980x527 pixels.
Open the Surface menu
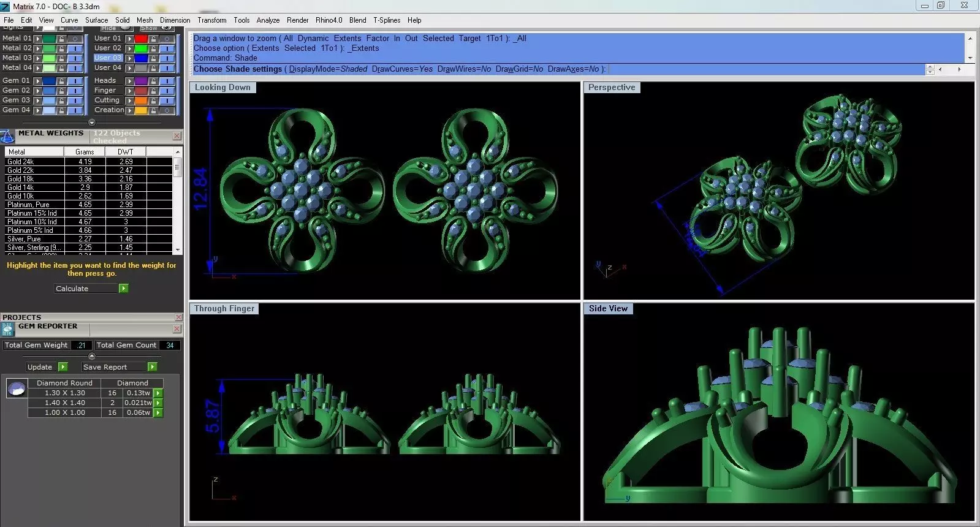pyautogui.click(x=96, y=20)
